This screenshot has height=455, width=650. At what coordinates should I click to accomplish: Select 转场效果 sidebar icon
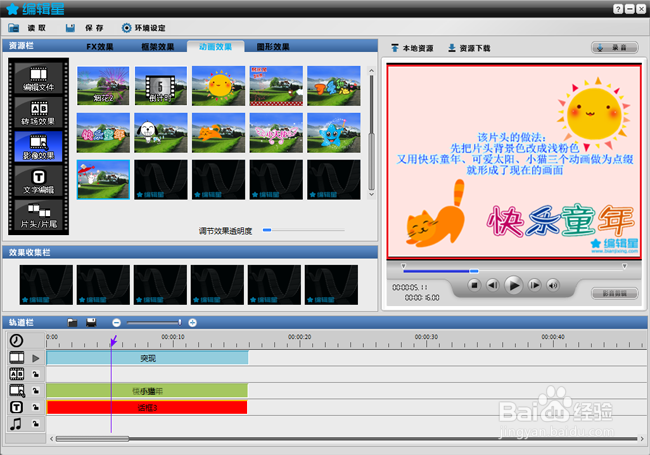pos(39,113)
